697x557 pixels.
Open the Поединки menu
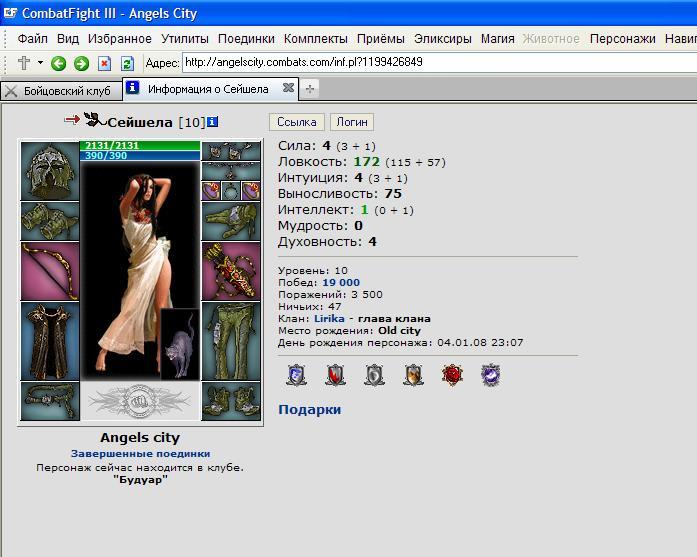[x=246, y=39]
